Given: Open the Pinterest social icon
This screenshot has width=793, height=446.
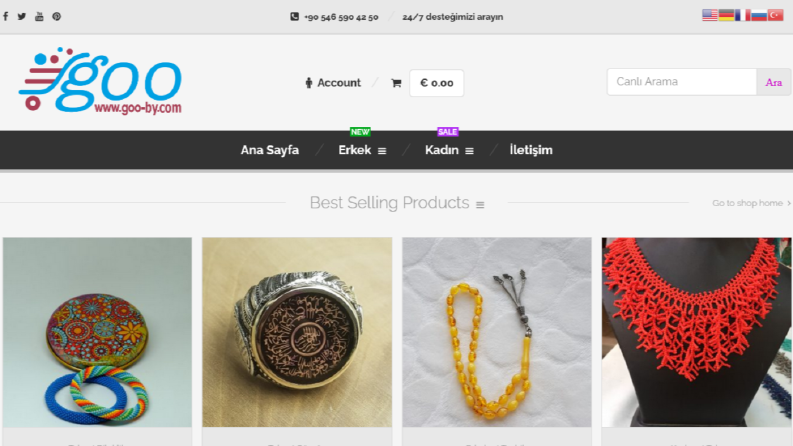Looking at the screenshot, I should click(x=57, y=16).
